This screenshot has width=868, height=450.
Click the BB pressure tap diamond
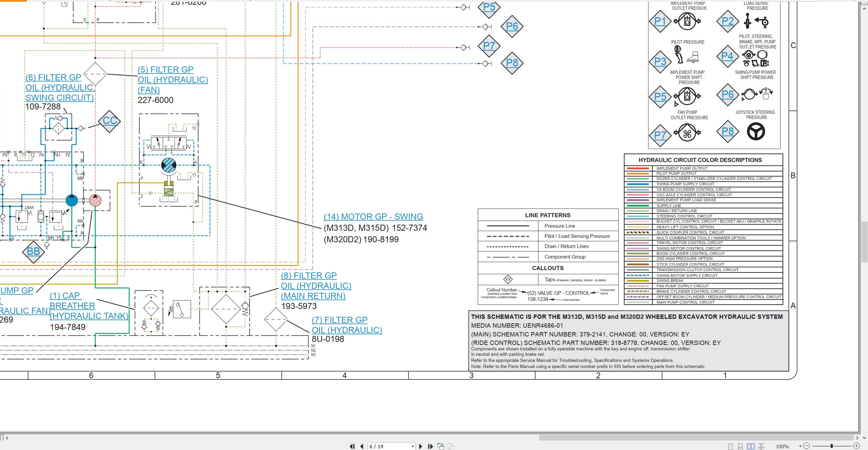click(33, 251)
